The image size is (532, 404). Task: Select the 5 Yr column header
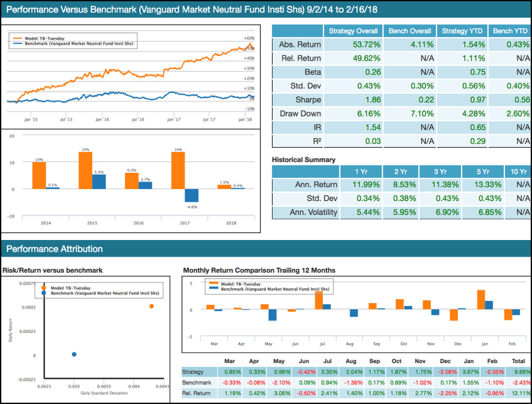tap(483, 171)
